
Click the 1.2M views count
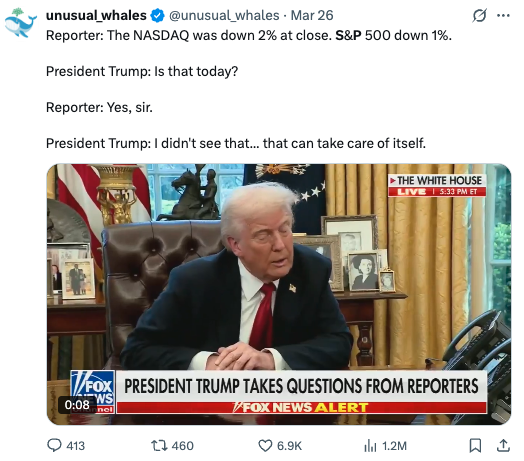(394, 446)
